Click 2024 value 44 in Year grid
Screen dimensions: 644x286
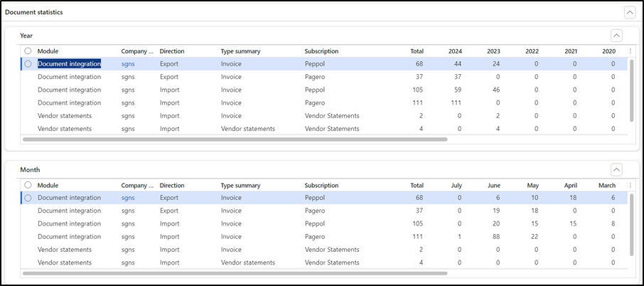pyautogui.click(x=458, y=64)
